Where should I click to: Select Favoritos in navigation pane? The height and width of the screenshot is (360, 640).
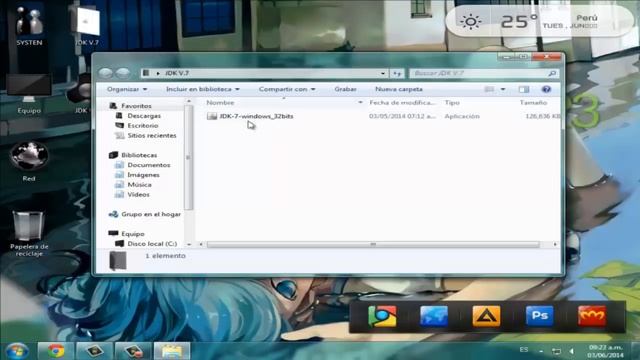click(136, 106)
